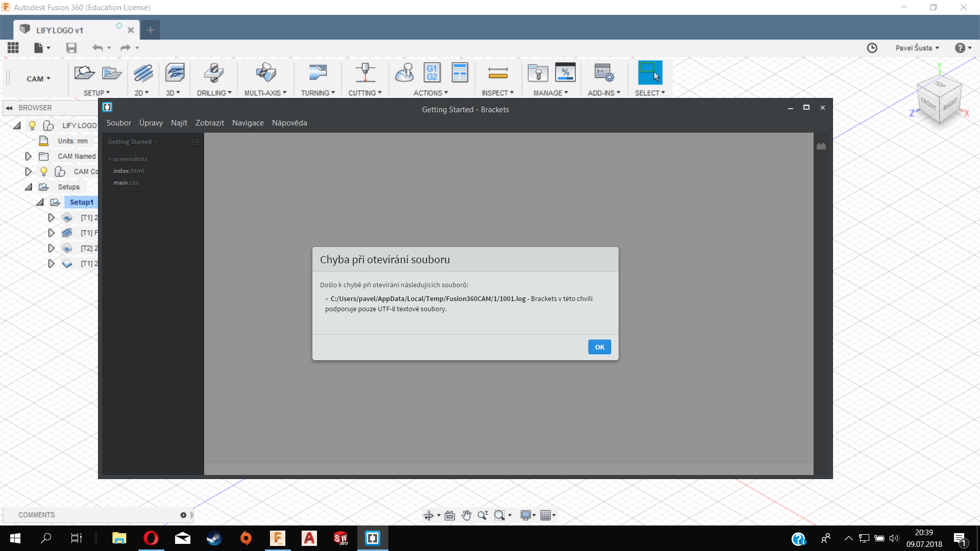Select index.html in Brackets file tree

click(129, 171)
